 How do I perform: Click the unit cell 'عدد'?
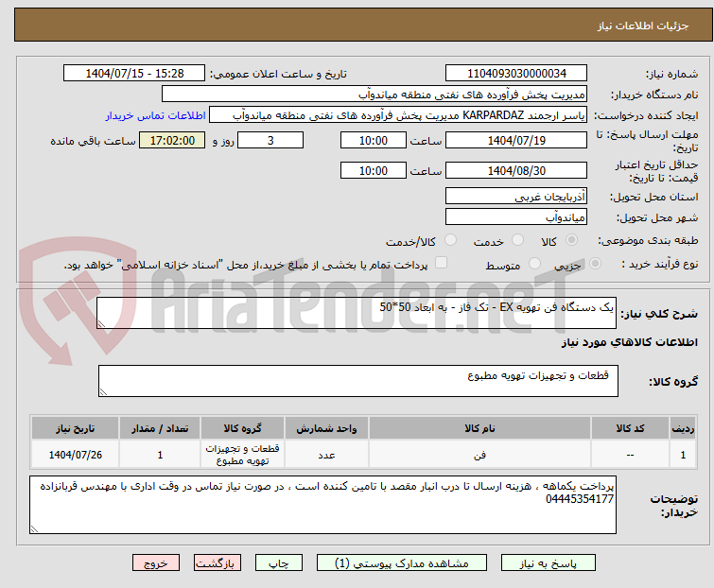click(326, 454)
